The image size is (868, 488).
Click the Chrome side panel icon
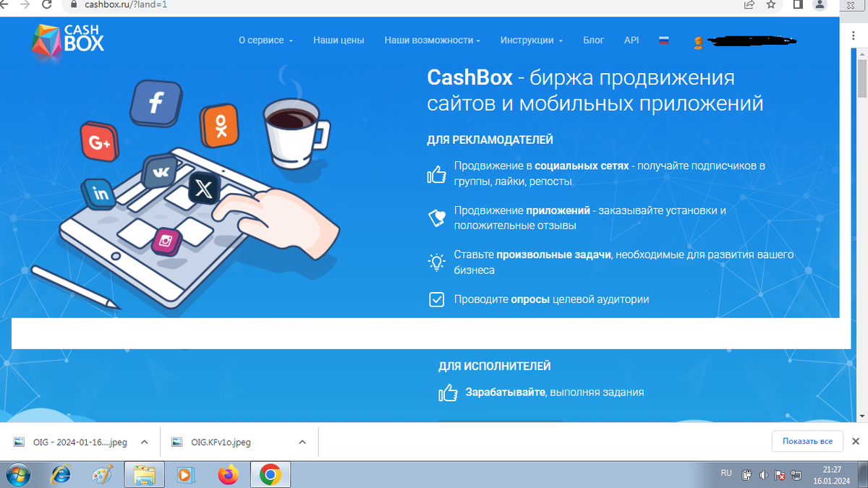coord(798,4)
